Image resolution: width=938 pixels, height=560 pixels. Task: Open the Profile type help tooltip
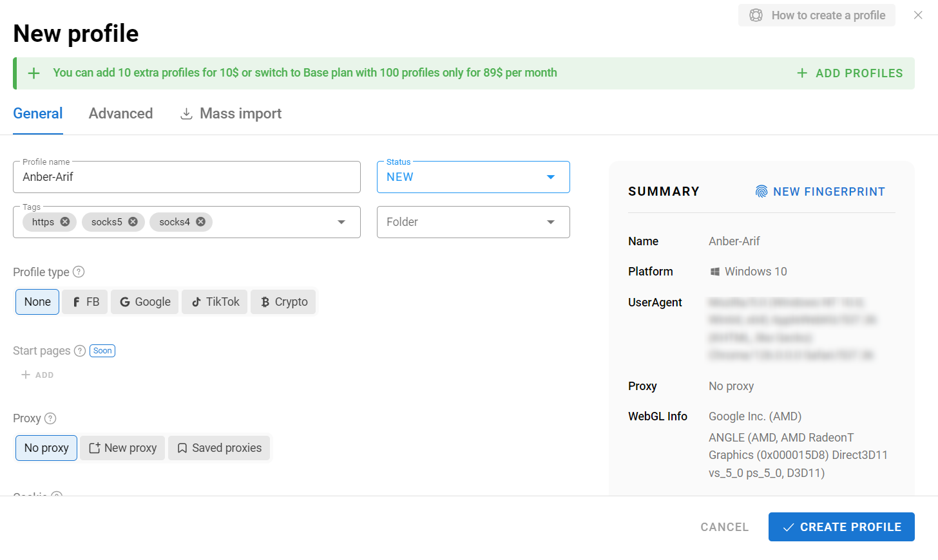(78, 272)
